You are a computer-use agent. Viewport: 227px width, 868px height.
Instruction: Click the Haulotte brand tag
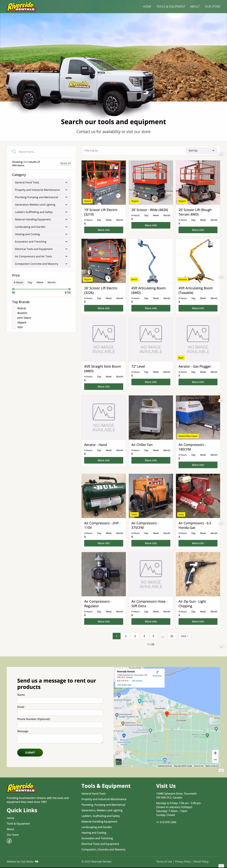pyautogui.click(x=182, y=279)
